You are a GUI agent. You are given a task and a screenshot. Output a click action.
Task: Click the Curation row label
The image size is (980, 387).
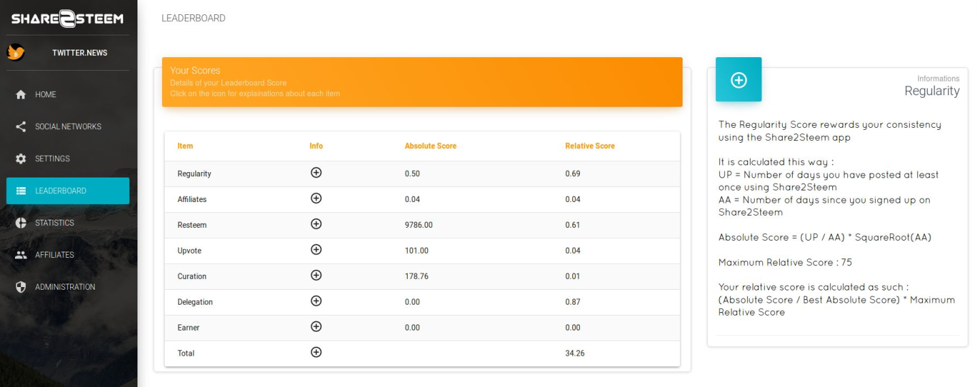pyautogui.click(x=192, y=277)
